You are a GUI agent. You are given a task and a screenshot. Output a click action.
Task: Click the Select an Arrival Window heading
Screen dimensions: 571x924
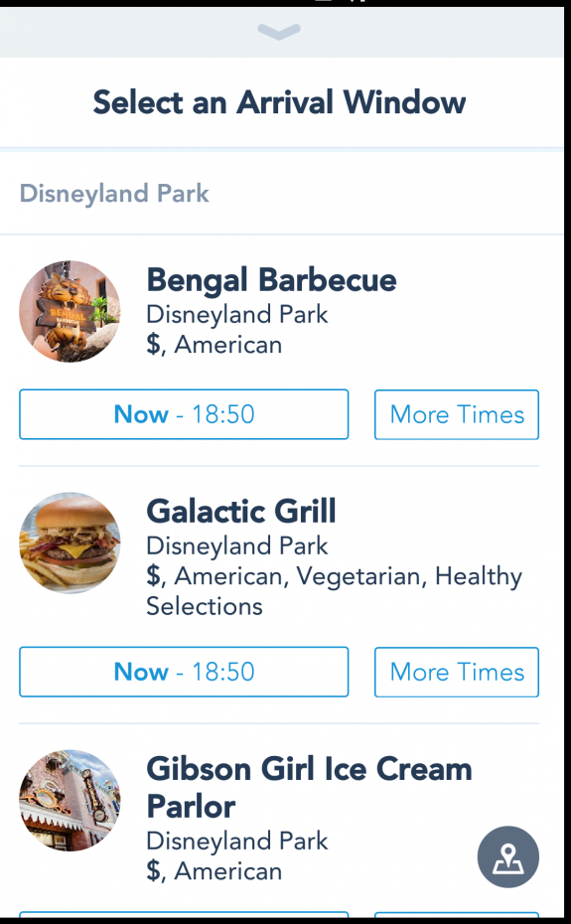pyautogui.click(x=279, y=102)
